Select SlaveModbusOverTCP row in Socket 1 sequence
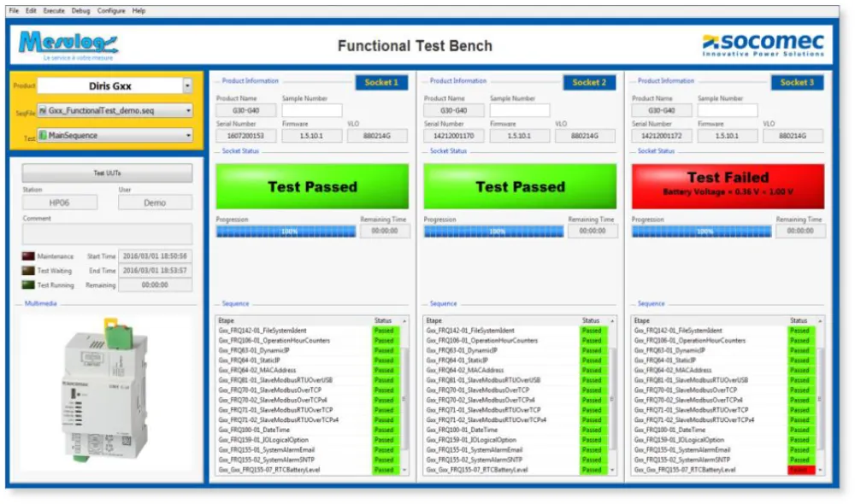 pos(309,390)
